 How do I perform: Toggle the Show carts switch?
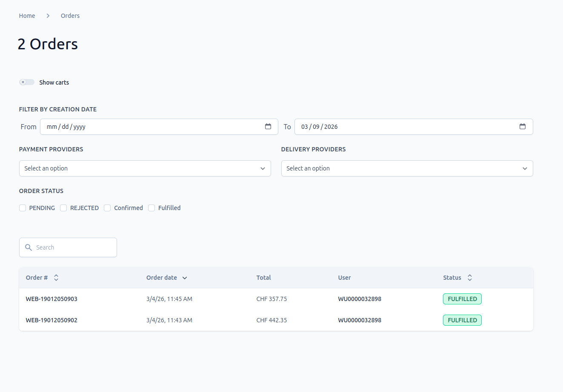click(27, 82)
